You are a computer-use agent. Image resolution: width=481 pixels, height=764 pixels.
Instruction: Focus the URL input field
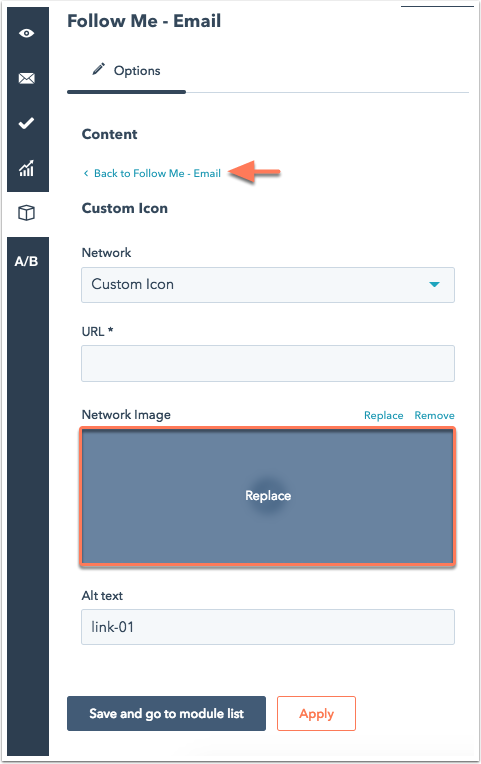click(x=268, y=363)
